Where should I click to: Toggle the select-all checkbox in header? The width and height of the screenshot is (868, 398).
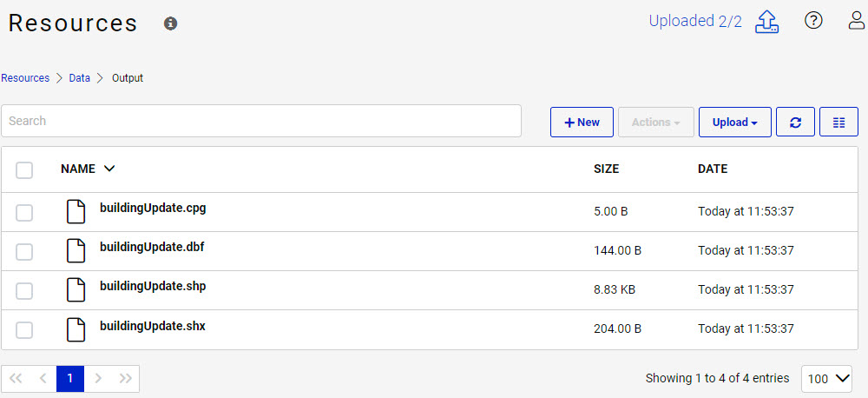[x=24, y=169]
